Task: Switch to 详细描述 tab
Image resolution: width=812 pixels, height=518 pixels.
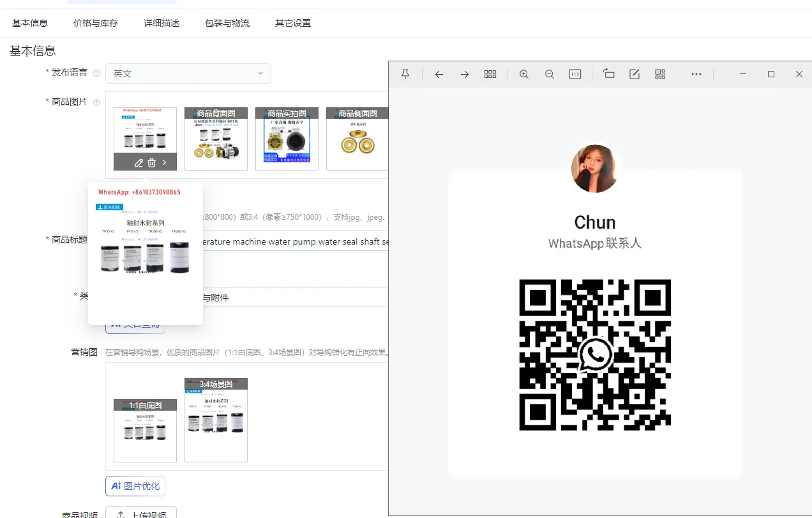Action: tap(162, 23)
